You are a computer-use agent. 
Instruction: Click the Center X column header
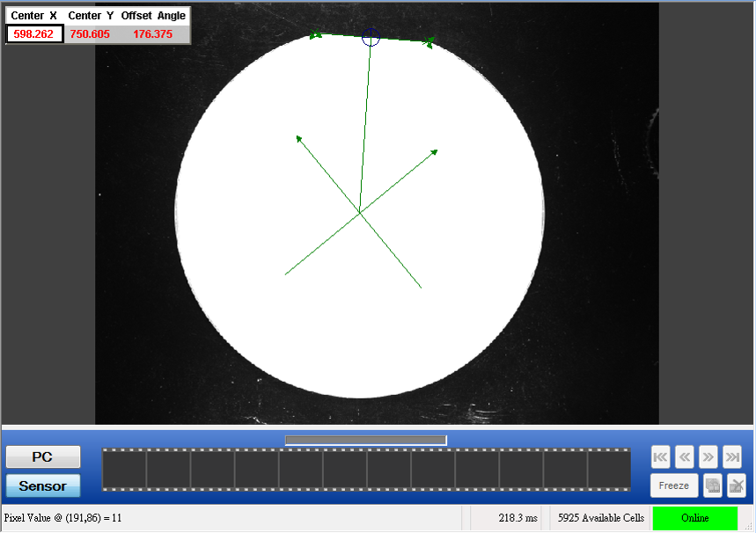pos(33,16)
